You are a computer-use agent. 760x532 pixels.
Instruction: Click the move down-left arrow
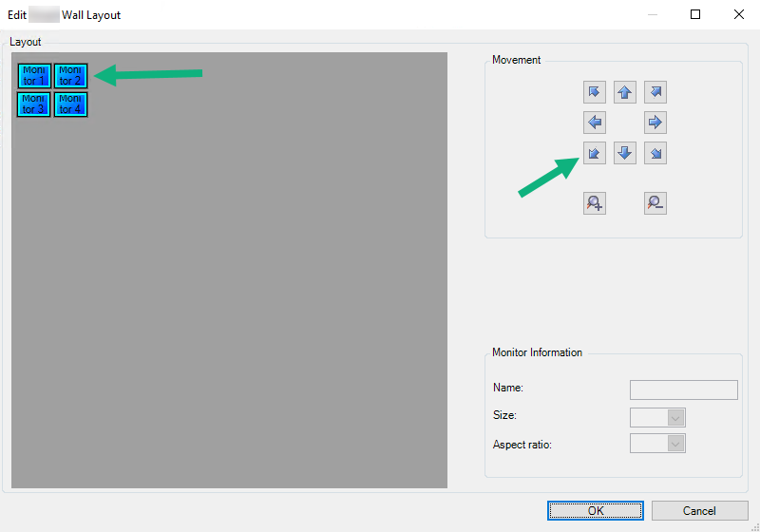[x=595, y=153]
